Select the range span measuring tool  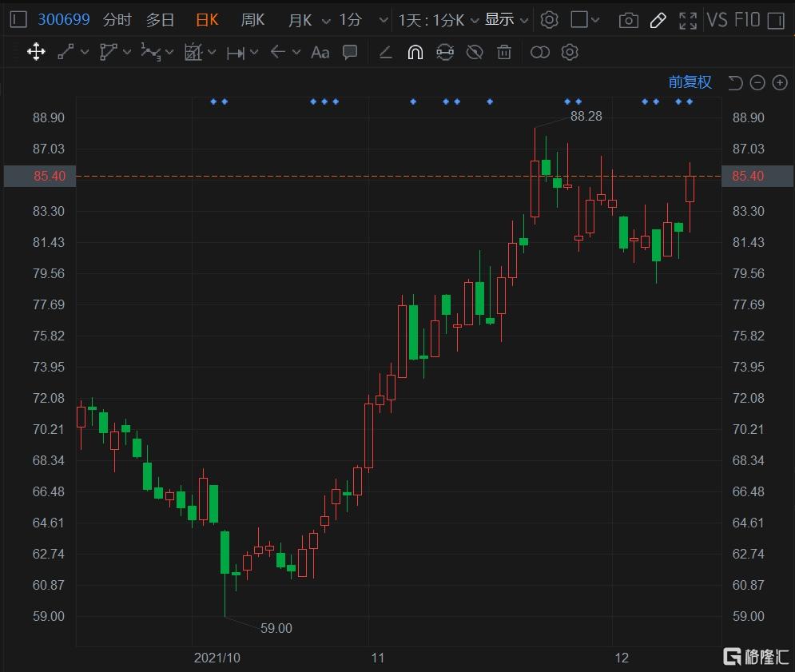tap(236, 53)
